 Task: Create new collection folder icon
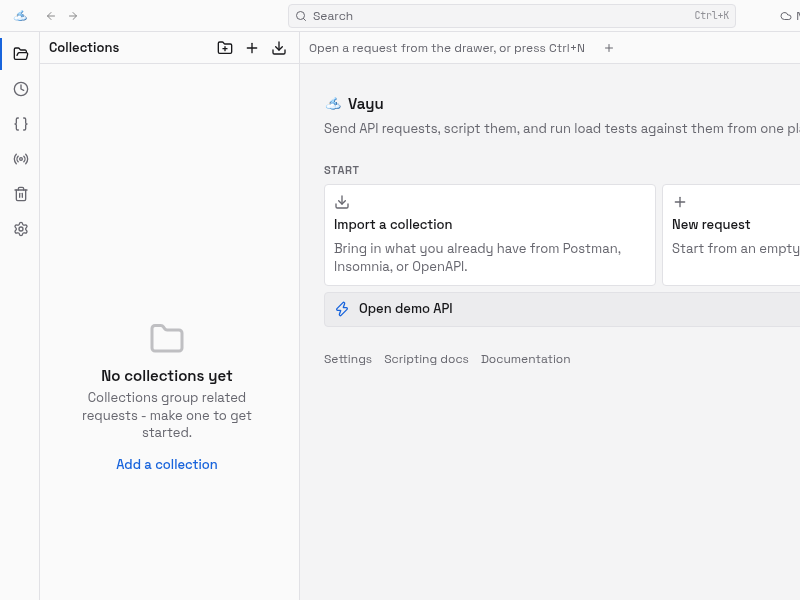225,48
